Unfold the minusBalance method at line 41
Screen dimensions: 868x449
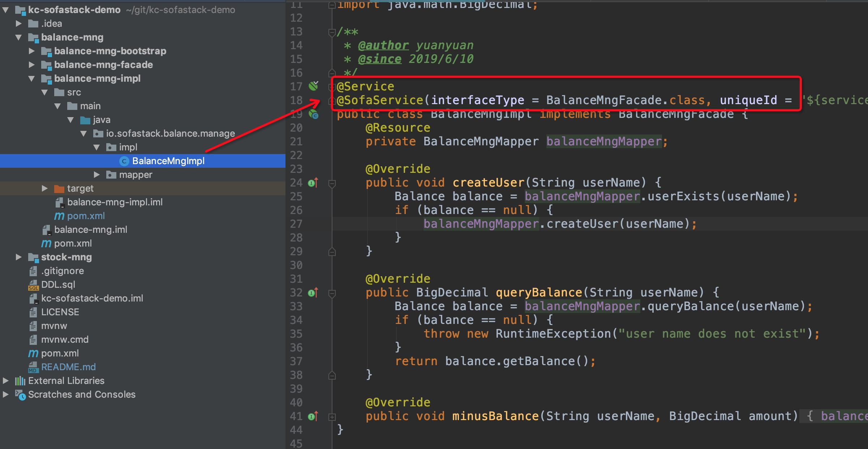click(x=332, y=417)
